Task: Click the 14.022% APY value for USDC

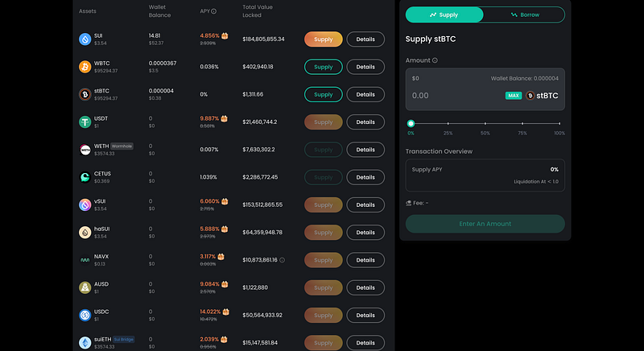Action: (210, 312)
